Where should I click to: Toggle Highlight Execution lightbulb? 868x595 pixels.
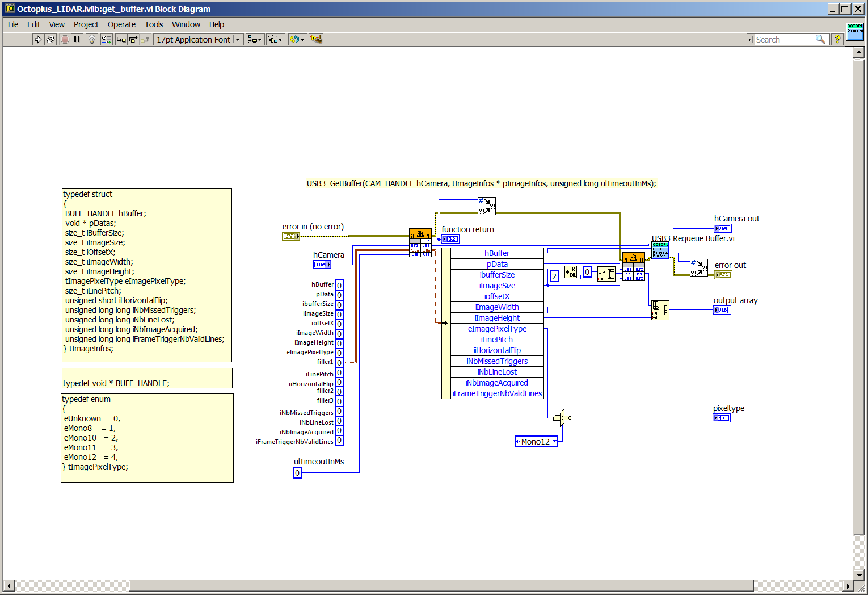coord(92,40)
